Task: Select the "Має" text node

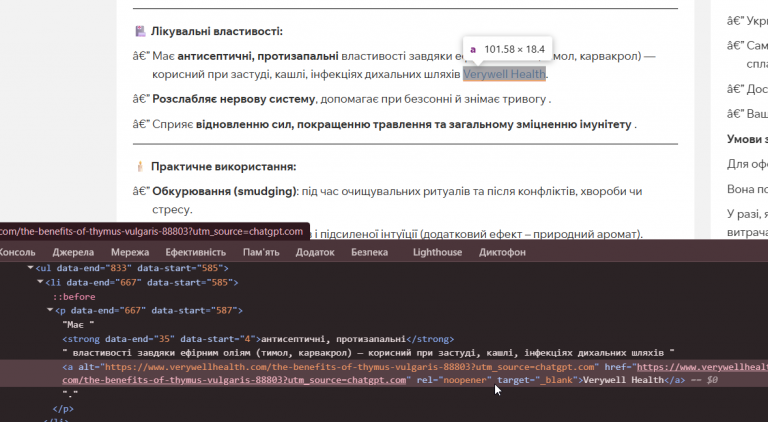Action: (x=78, y=325)
